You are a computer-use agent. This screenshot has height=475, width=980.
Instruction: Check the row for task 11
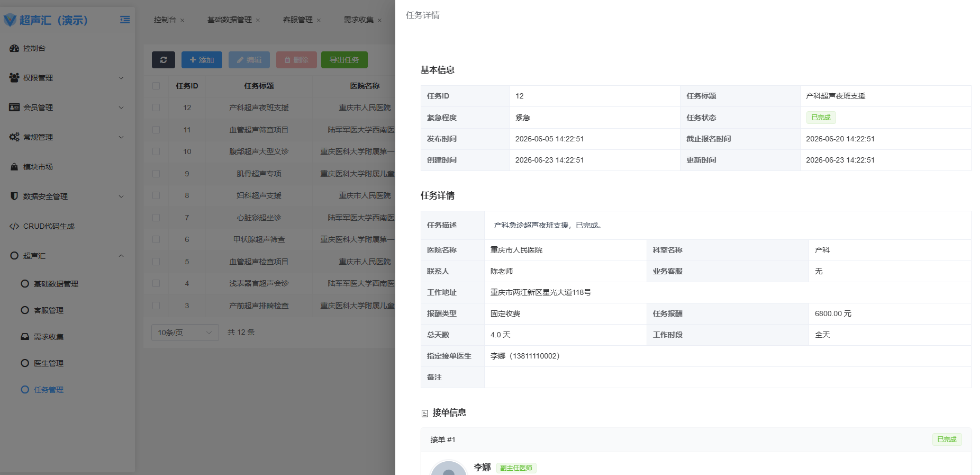coord(156,130)
